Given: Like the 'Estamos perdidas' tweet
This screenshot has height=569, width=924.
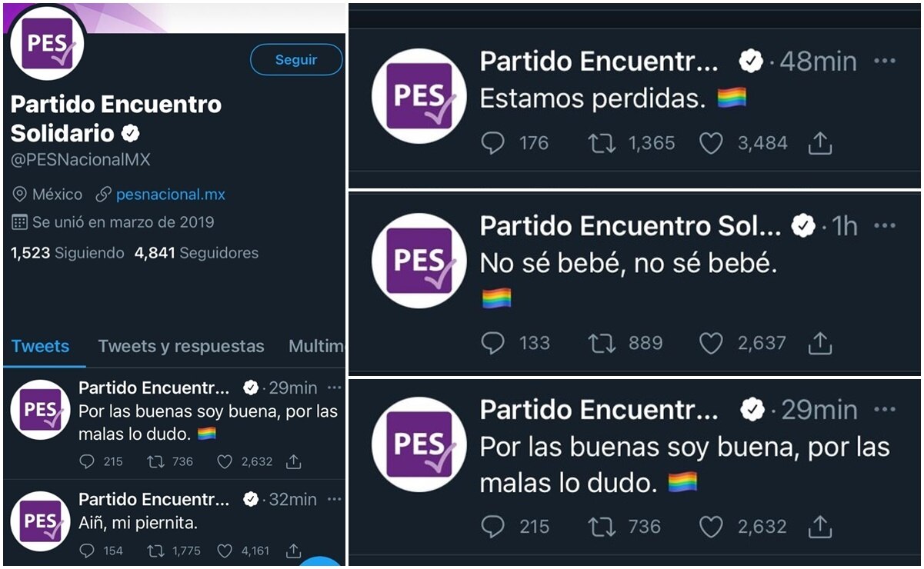Looking at the screenshot, I should 710,143.
